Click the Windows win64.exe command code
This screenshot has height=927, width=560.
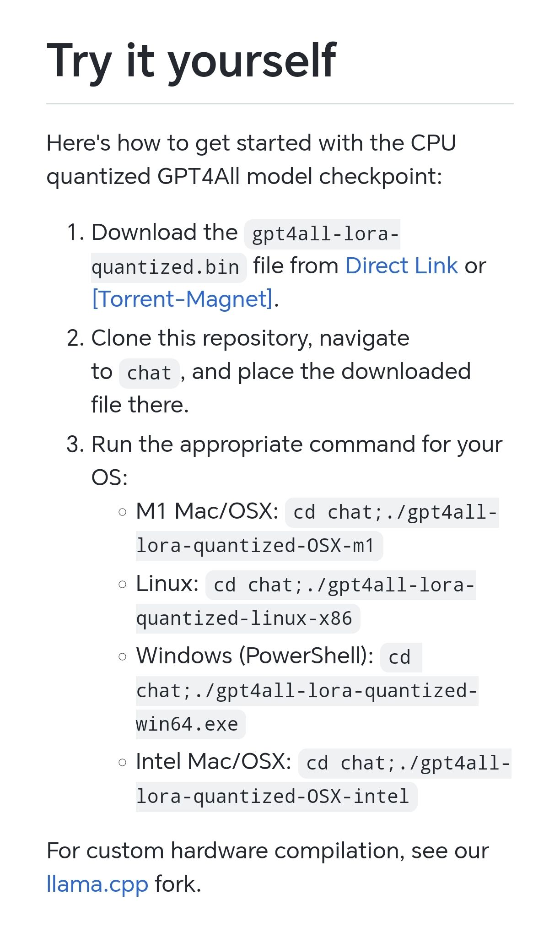pos(306,691)
